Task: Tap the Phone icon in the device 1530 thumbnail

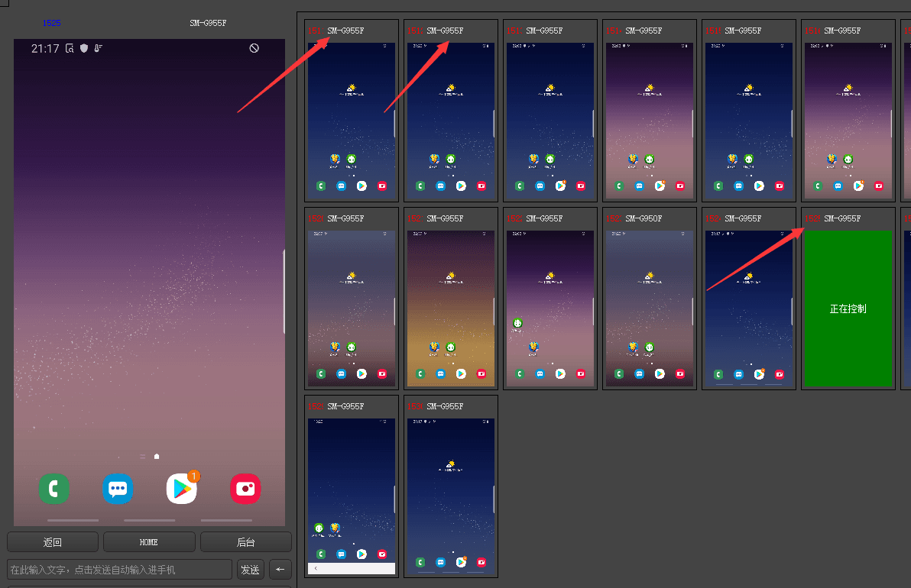Action: [x=420, y=562]
